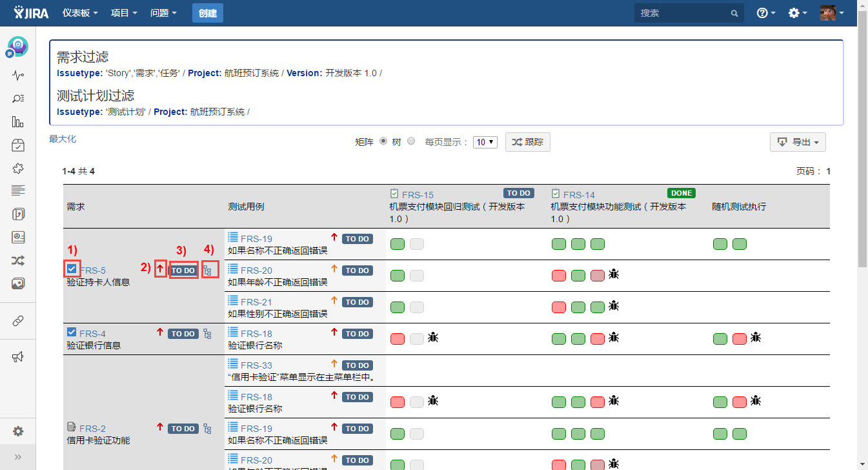This screenshot has width=868, height=470.
Task: Click the 需求过滤 heading
Action: click(83, 57)
